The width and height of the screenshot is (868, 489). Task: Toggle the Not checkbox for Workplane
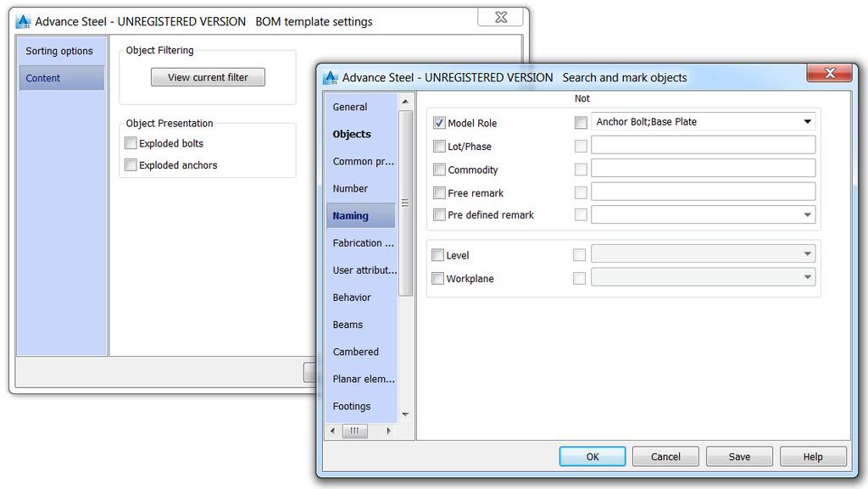(x=579, y=278)
